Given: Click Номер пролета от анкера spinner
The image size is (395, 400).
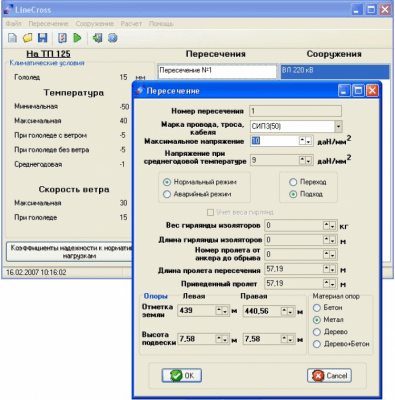Looking at the screenshot, I should click(330, 254).
